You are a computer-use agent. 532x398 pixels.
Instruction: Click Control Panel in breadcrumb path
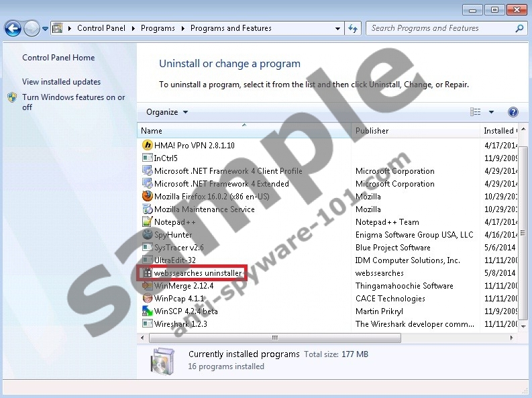pyautogui.click(x=100, y=28)
